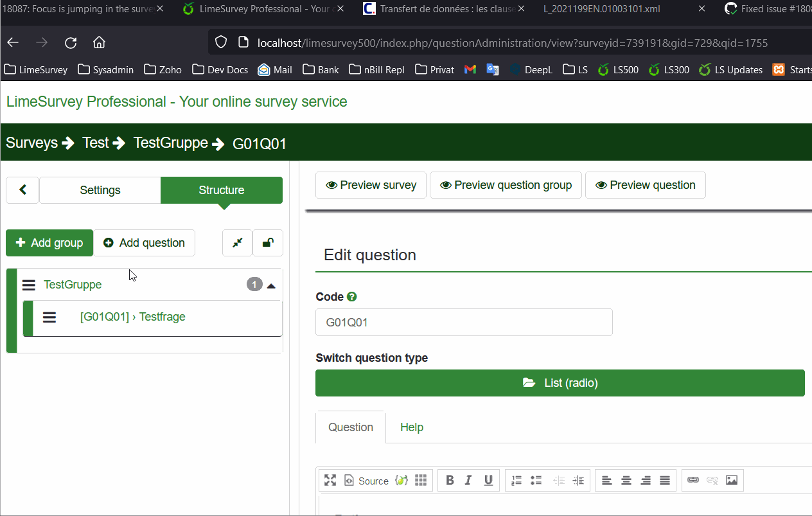
Task: Insert a bulleted list
Action: point(536,480)
